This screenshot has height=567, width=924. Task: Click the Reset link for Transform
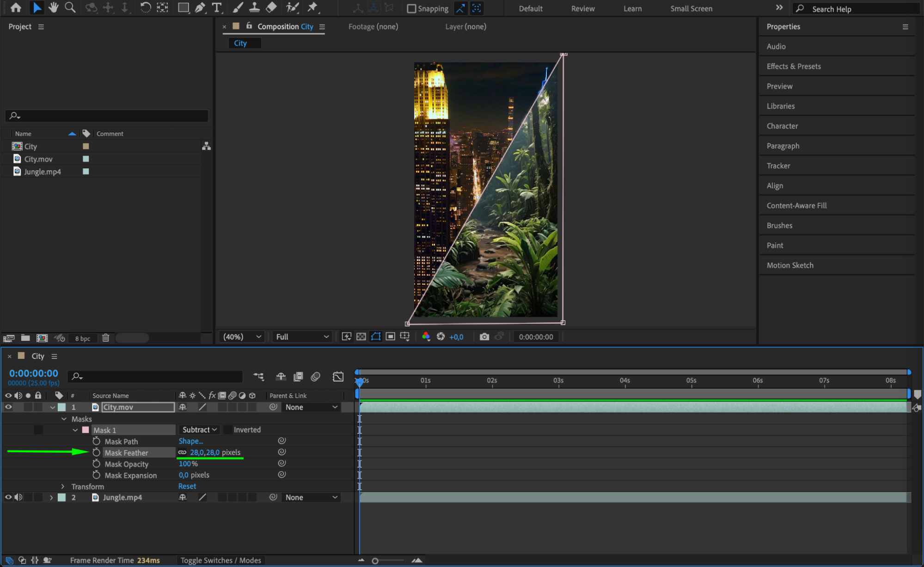187,486
